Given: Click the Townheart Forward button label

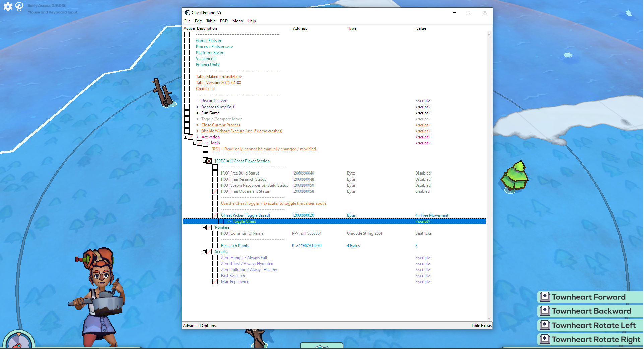Looking at the screenshot, I should (589, 297).
